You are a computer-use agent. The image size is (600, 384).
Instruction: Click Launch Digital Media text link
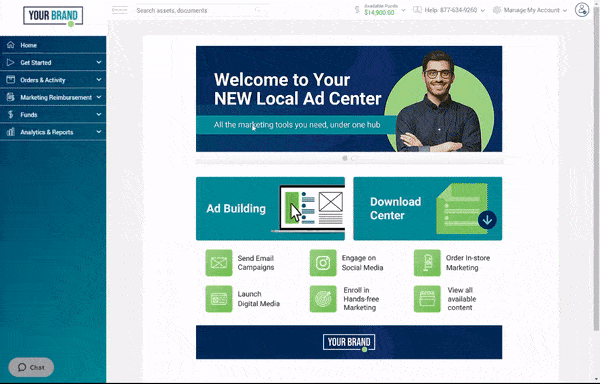pyautogui.click(x=259, y=299)
